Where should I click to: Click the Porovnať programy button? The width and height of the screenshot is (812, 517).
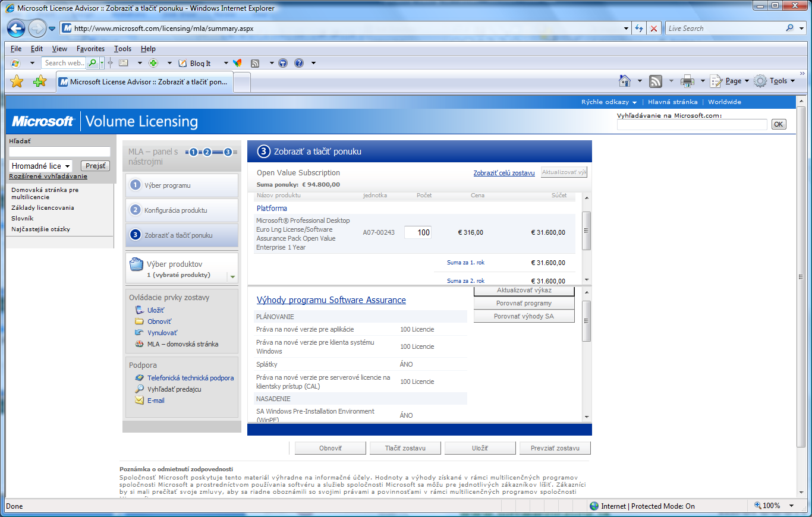(x=524, y=303)
